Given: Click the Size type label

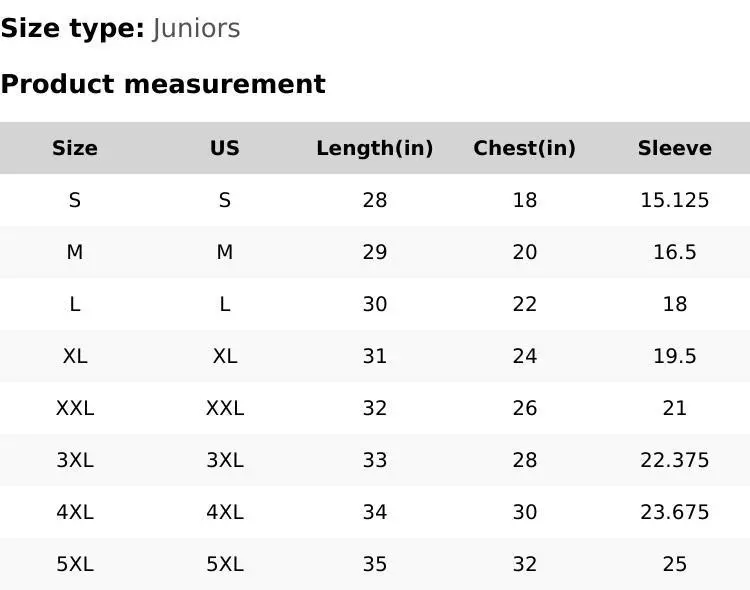Looking at the screenshot, I should tap(73, 28).
